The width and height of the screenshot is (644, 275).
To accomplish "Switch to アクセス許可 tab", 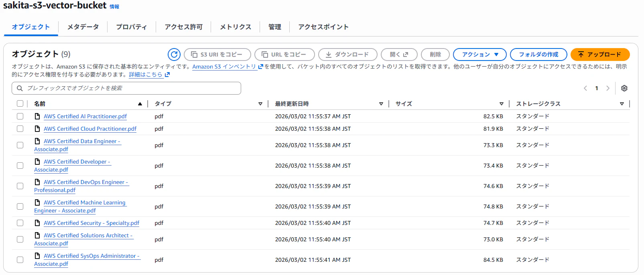I will [184, 27].
